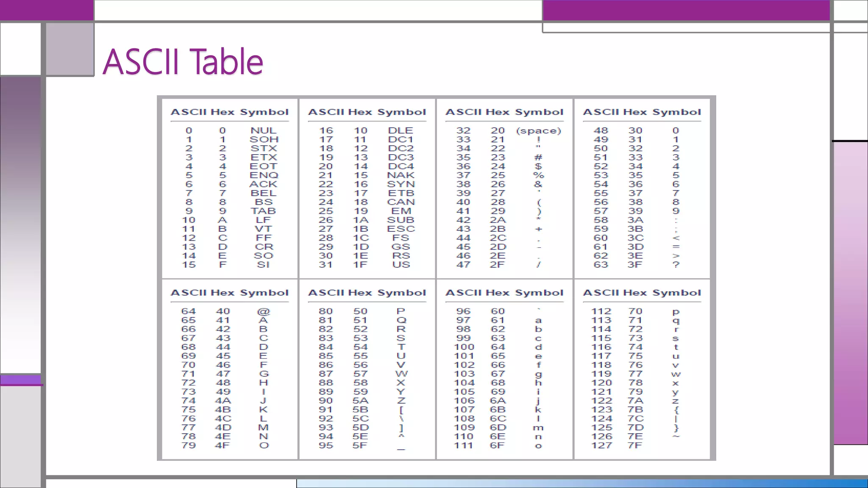868x488 pixels.
Task: Click the TAB symbol entry
Action: click(263, 211)
